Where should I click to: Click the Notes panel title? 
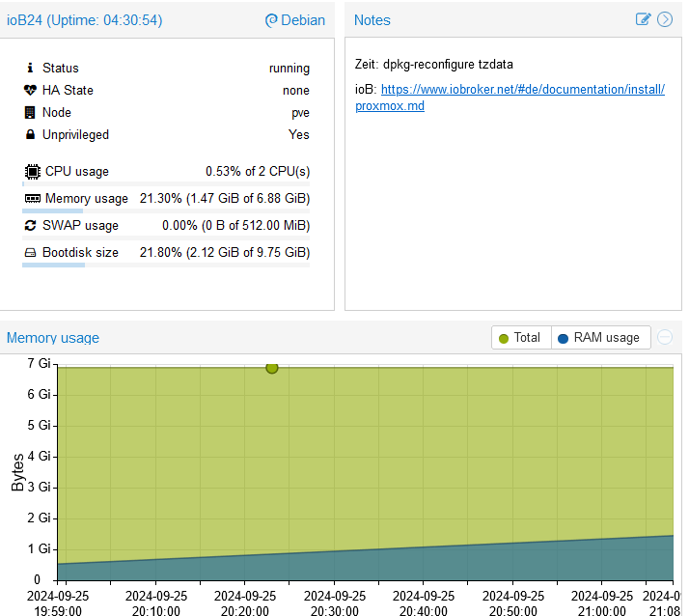[372, 20]
